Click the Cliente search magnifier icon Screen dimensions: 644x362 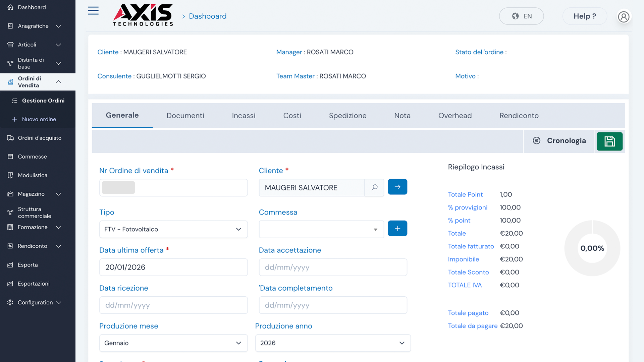click(374, 187)
